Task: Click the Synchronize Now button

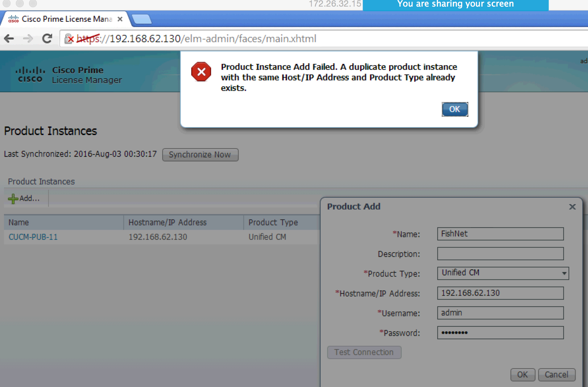Action: (200, 154)
